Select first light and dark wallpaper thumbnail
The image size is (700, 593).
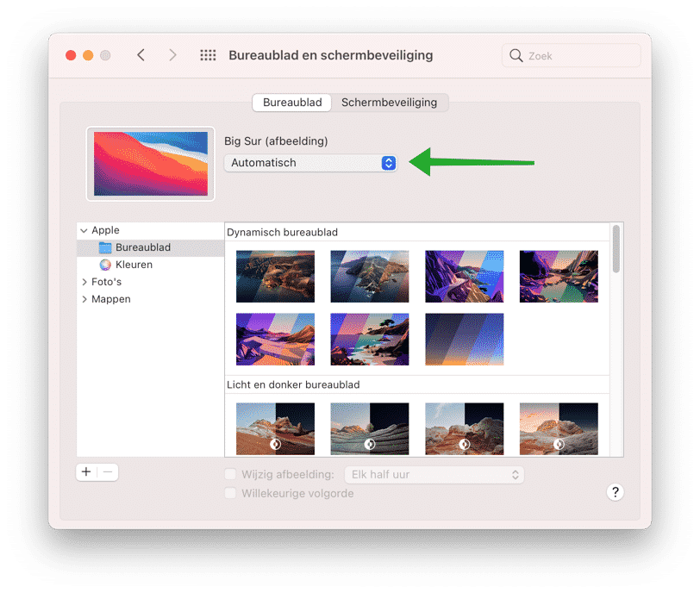point(276,429)
